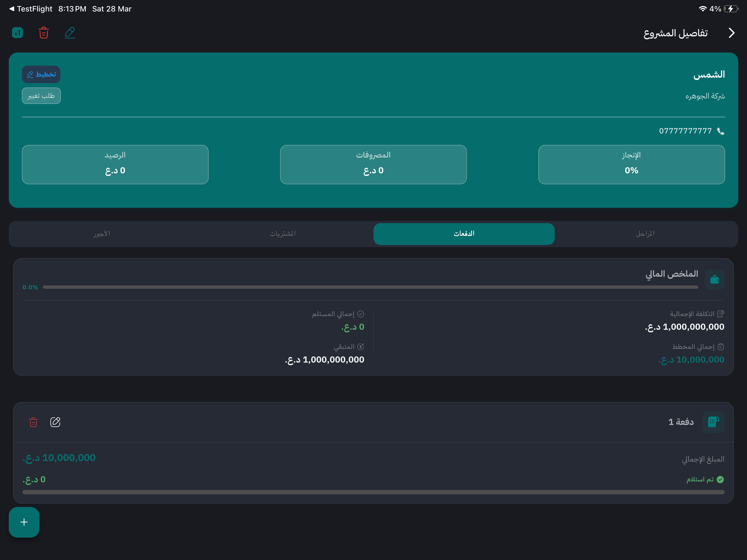The image size is (747, 560).
Task: Delete دفعة 1 with trash icon
Action: [33, 422]
